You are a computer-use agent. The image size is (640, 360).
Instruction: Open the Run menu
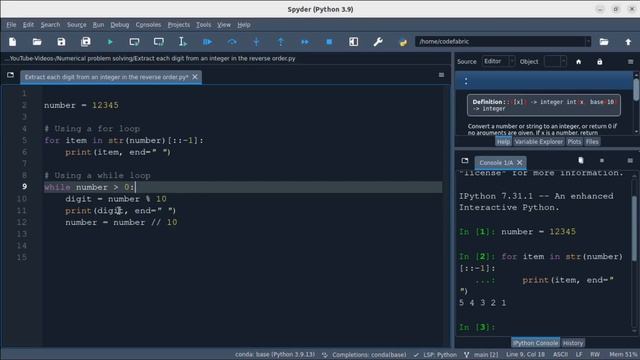(98, 25)
